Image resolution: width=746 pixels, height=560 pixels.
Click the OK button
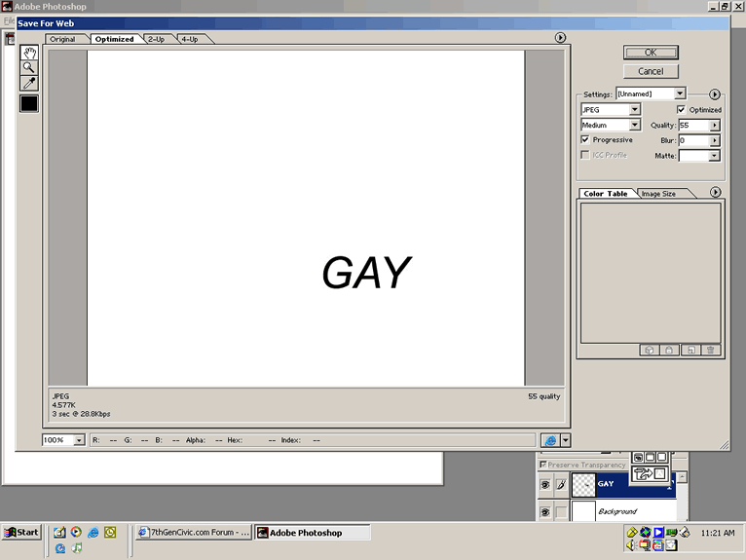(x=651, y=53)
